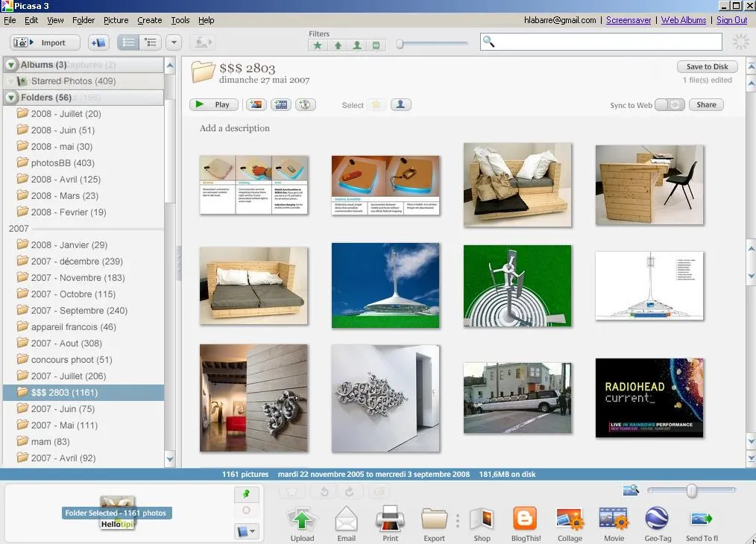Click the clear tray circle icon

tap(246, 510)
